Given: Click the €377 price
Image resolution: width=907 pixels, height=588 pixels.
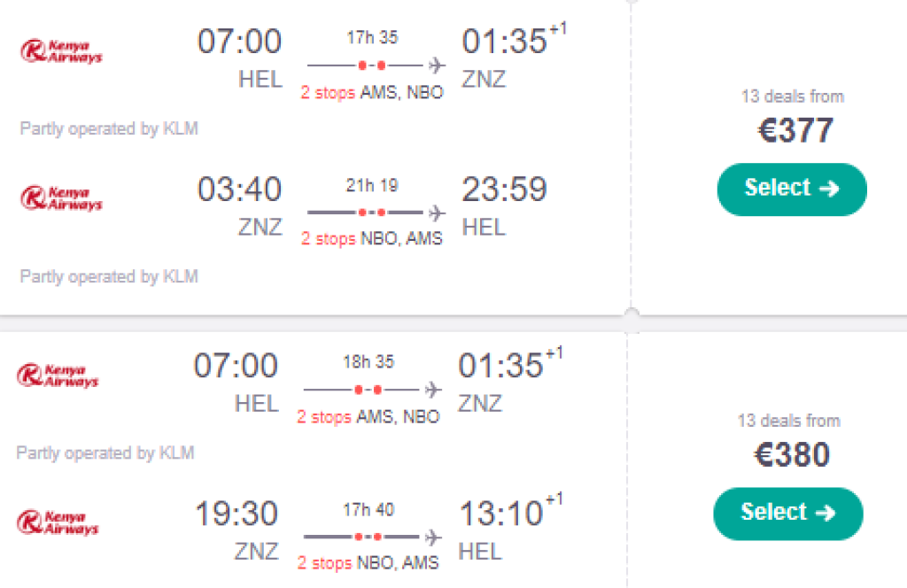Looking at the screenshot, I should 795,131.
